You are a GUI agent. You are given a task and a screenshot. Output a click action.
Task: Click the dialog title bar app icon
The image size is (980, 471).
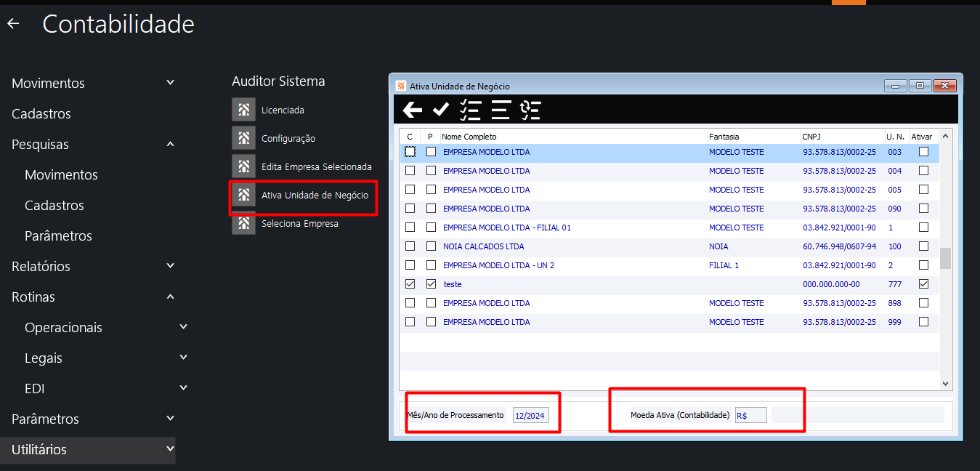click(400, 86)
